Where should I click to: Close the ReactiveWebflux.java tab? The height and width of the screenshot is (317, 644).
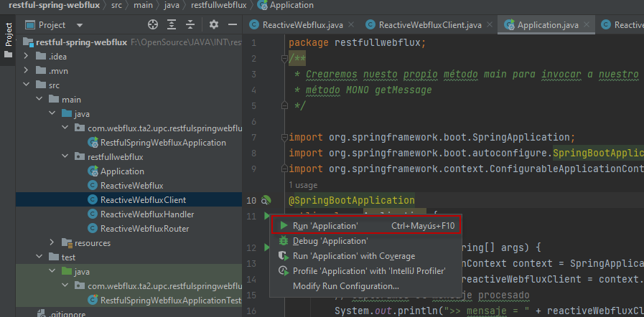351,24
